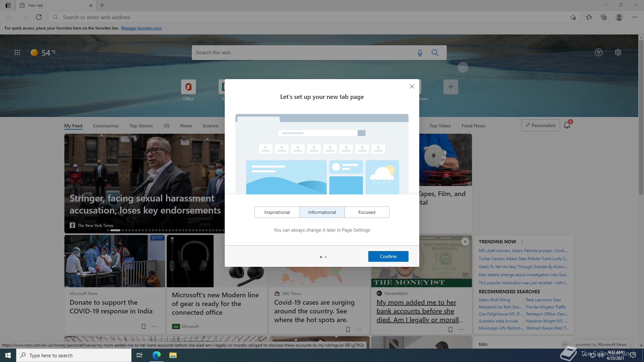
Task: Open more options for Donate story
Action: [154, 326]
